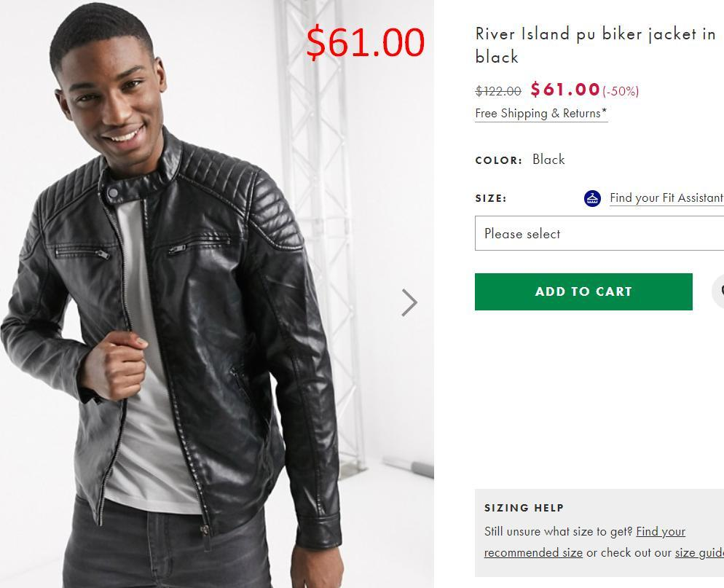The height and width of the screenshot is (588, 724).
Task: Click the River Island biker jacket title
Action: tap(594, 45)
